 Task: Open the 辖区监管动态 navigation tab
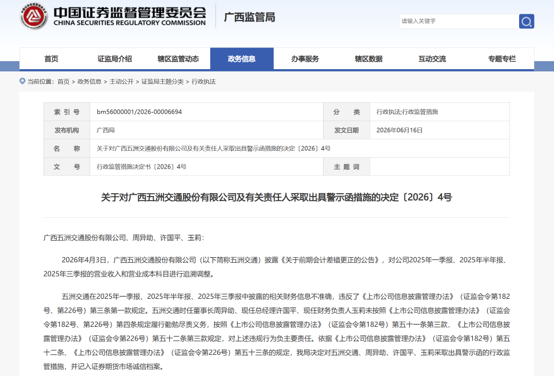click(178, 59)
